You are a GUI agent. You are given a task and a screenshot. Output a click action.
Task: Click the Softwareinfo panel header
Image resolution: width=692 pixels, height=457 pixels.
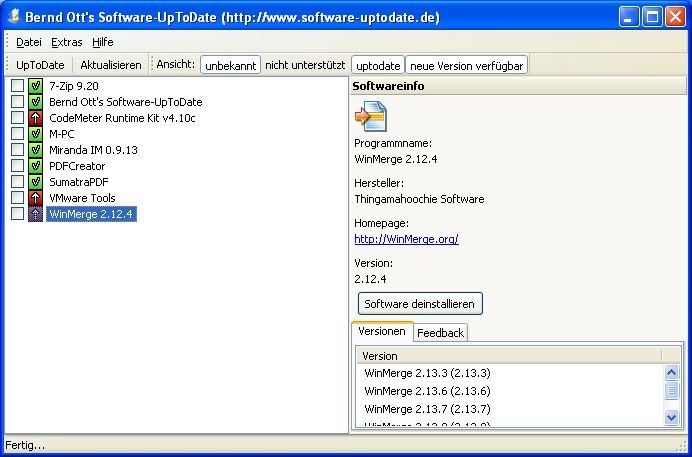[x=519, y=86]
